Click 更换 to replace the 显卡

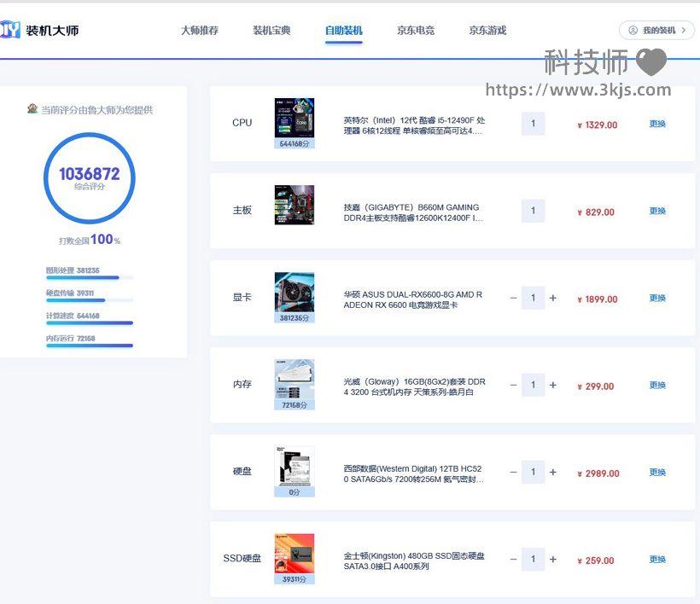click(657, 298)
